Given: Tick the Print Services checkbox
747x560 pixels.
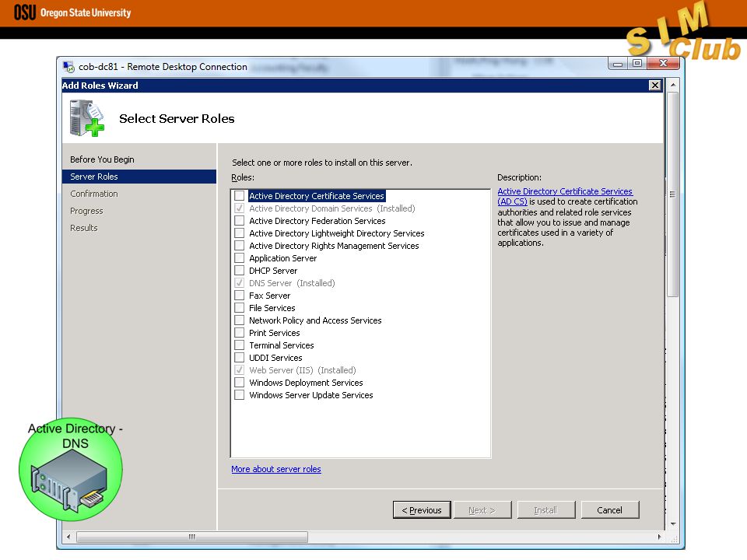Looking at the screenshot, I should point(240,332).
